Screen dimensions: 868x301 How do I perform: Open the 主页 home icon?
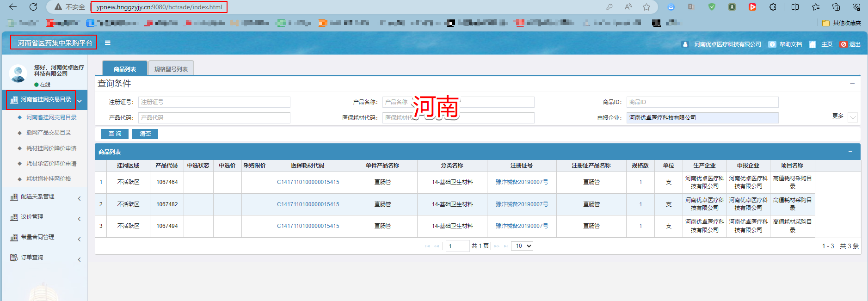click(813, 44)
